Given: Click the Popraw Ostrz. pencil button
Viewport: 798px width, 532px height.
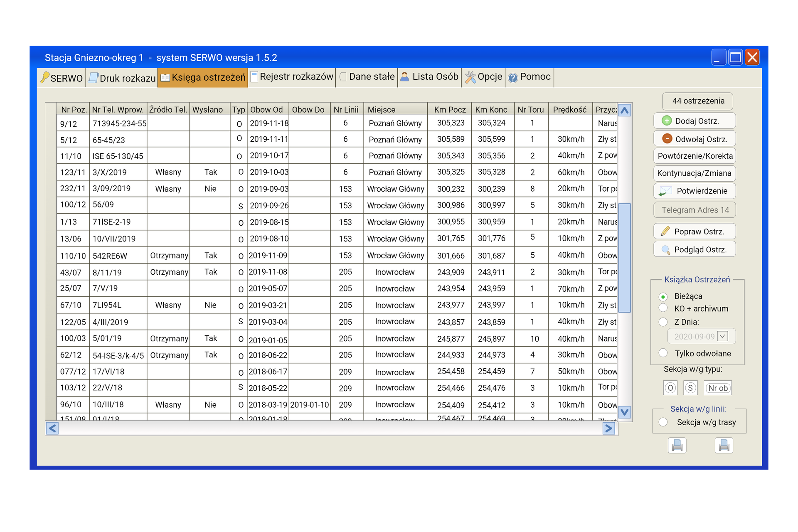Looking at the screenshot, I should 695,232.
